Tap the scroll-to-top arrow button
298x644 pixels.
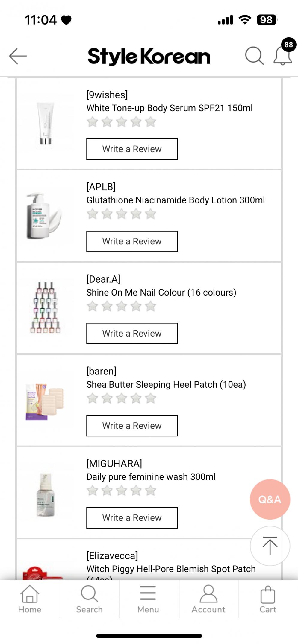pyautogui.click(x=270, y=546)
